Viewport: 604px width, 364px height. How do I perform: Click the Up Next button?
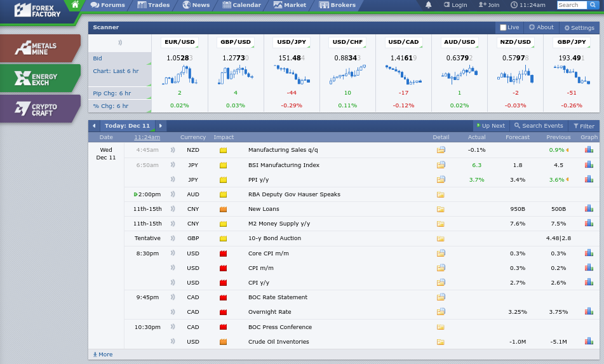pos(490,126)
